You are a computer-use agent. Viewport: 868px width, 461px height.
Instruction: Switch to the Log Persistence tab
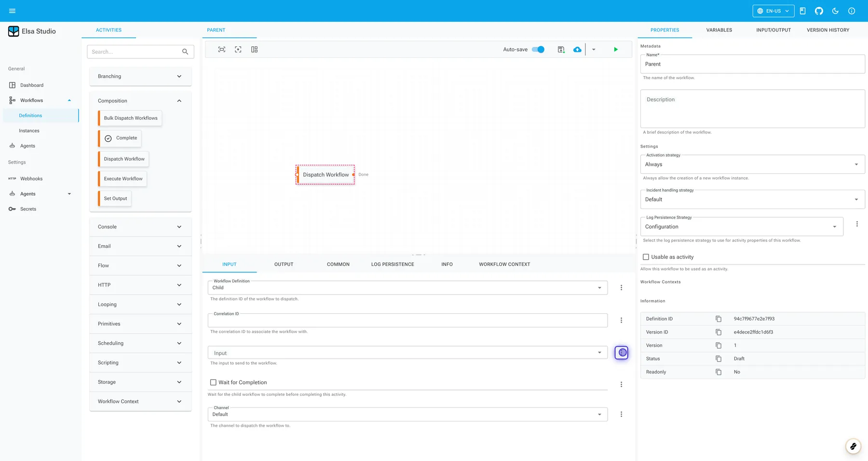tap(393, 264)
